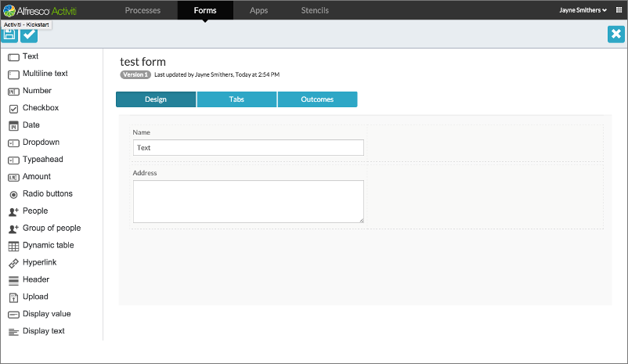Screen dimensions: 628x364
Task: Close the form editor with the X icon
Action: [616, 34]
